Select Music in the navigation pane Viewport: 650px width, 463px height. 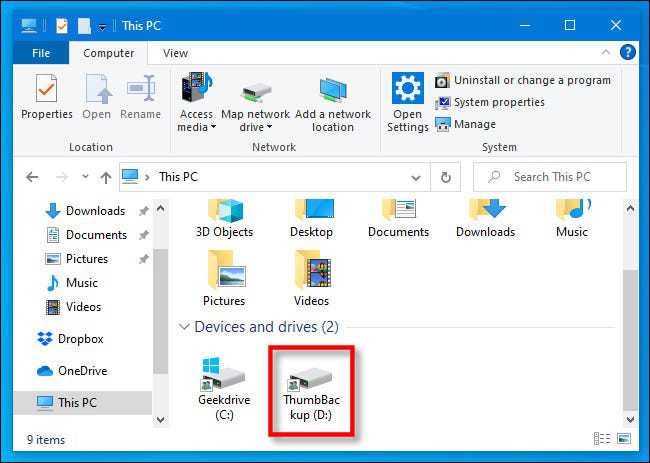[x=72, y=283]
